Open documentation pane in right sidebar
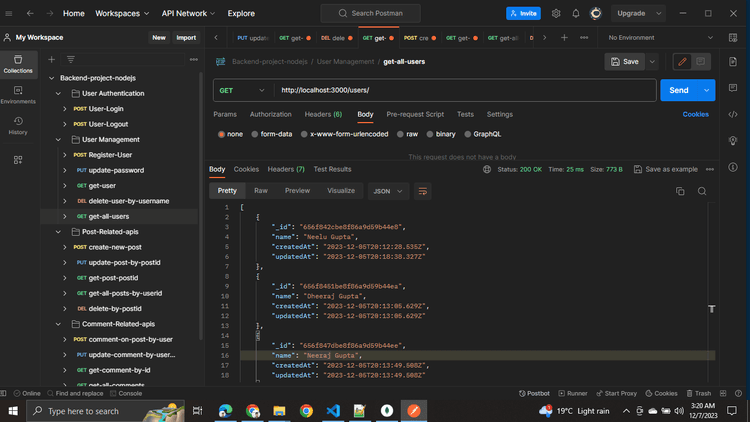 click(733, 62)
